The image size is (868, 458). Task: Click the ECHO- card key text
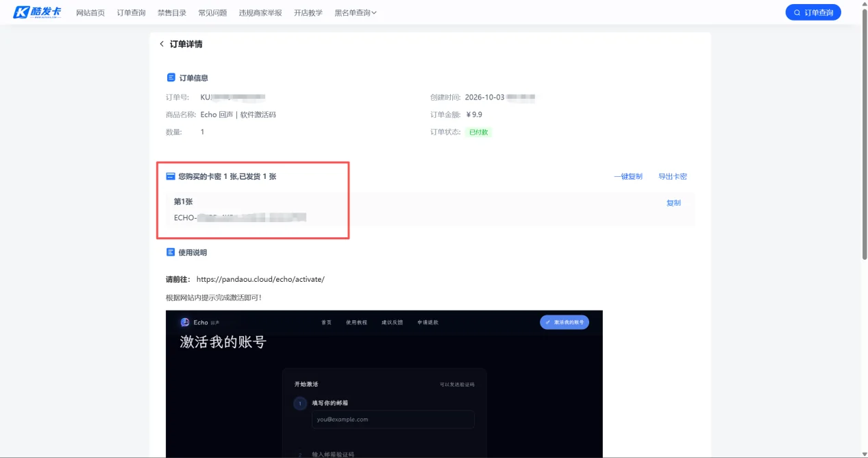click(240, 217)
